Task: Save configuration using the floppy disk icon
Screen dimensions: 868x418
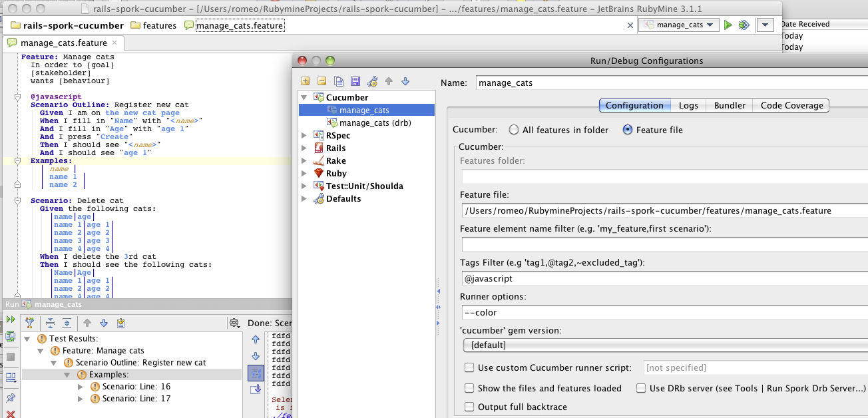Action: coord(355,81)
